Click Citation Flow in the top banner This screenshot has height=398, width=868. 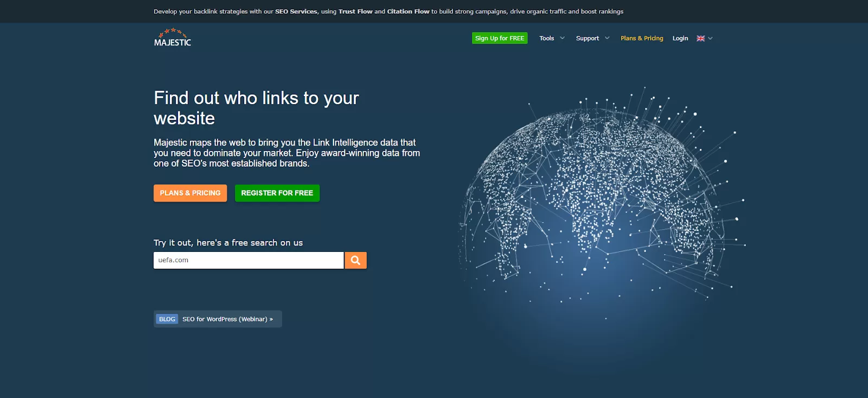tap(408, 11)
